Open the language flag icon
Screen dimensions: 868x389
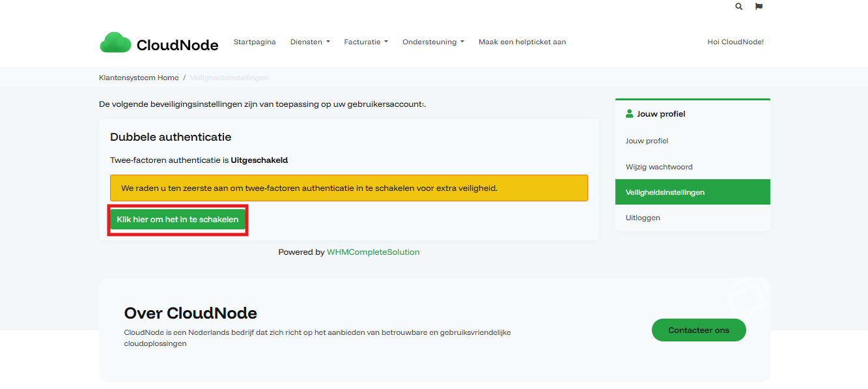pyautogui.click(x=759, y=7)
